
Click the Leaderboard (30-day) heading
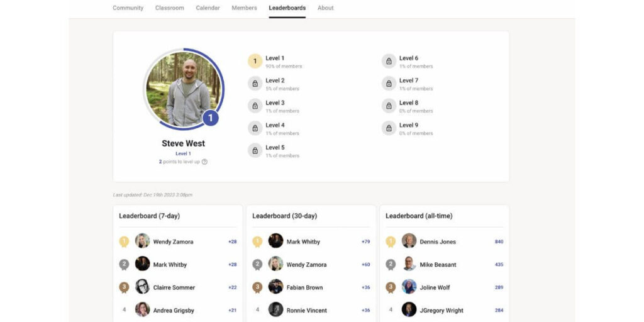pos(285,216)
